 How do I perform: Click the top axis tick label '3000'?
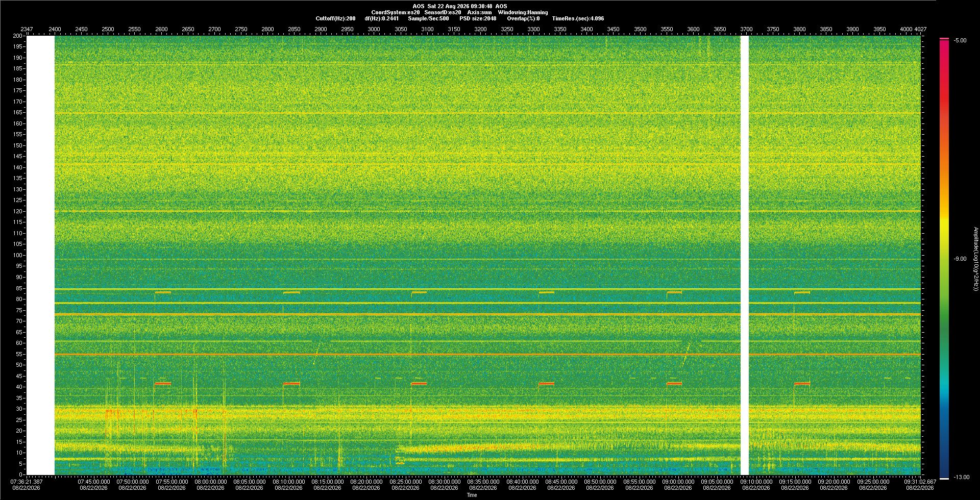click(374, 29)
